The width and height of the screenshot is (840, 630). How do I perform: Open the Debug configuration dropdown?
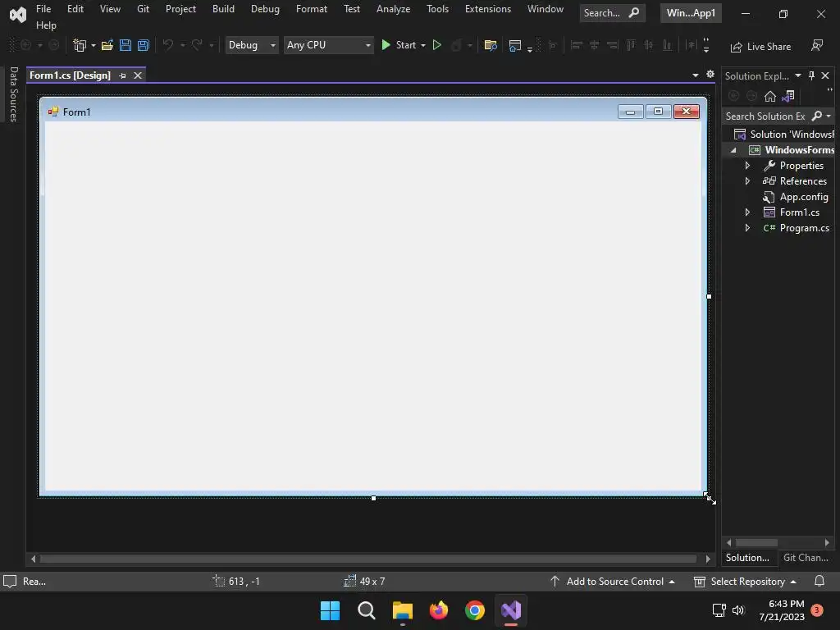252,46
